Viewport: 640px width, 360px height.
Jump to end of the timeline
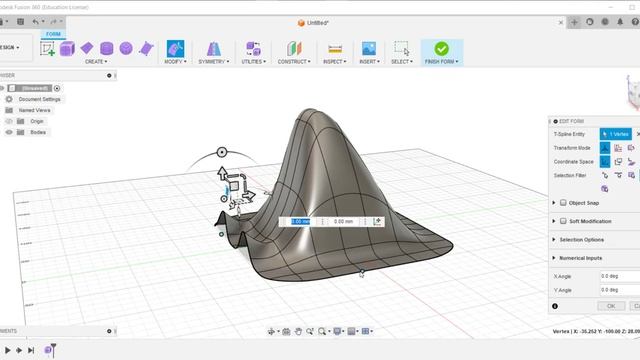coord(31,350)
